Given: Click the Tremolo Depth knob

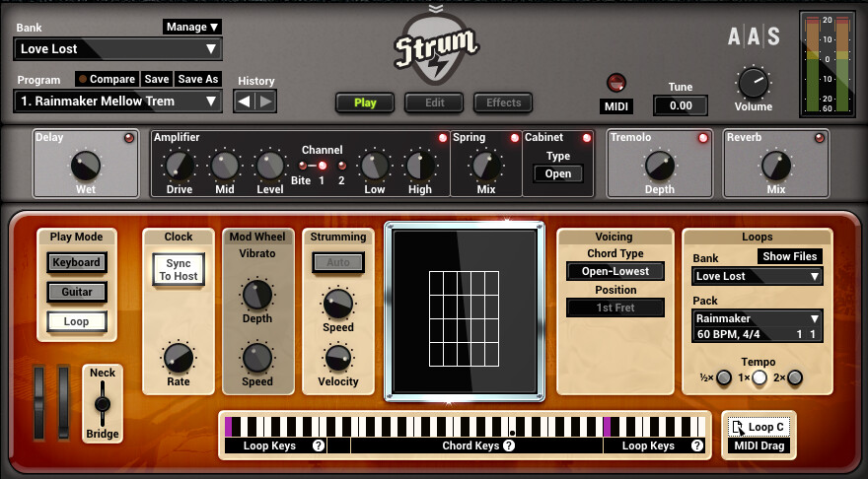Looking at the screenshot, I should click(660, 165).
